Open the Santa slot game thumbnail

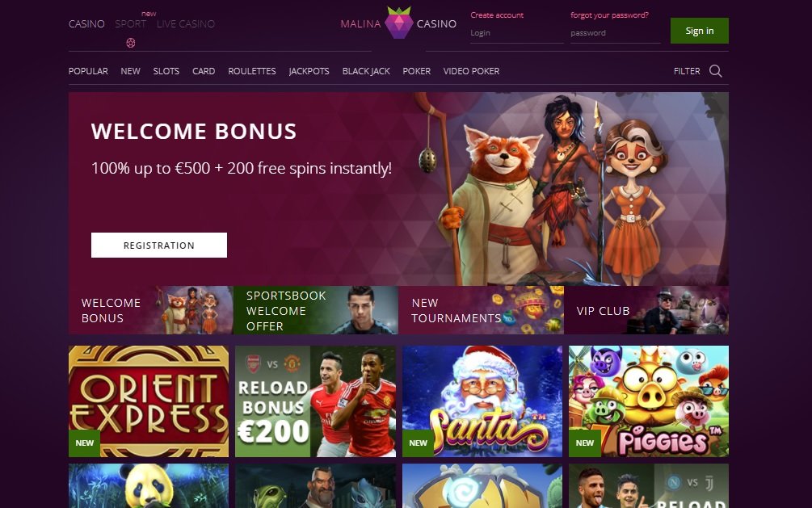(482, 401)
